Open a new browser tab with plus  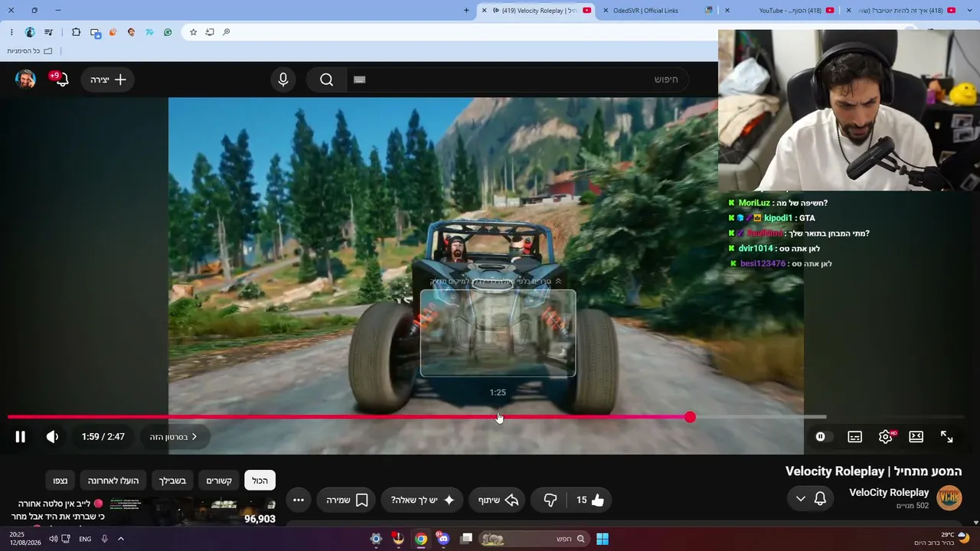pos(467,10)
